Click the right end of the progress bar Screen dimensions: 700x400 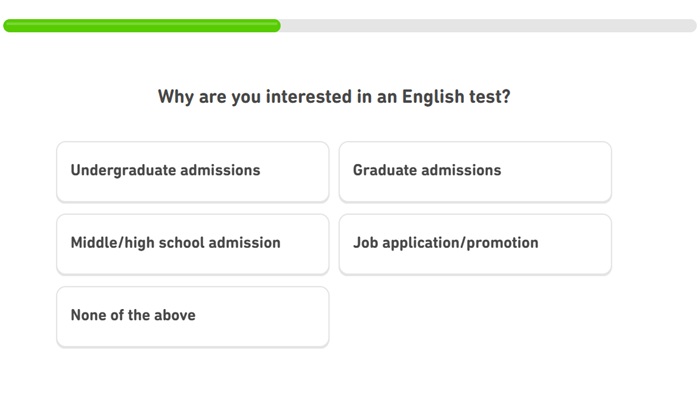tap(690, 26)
